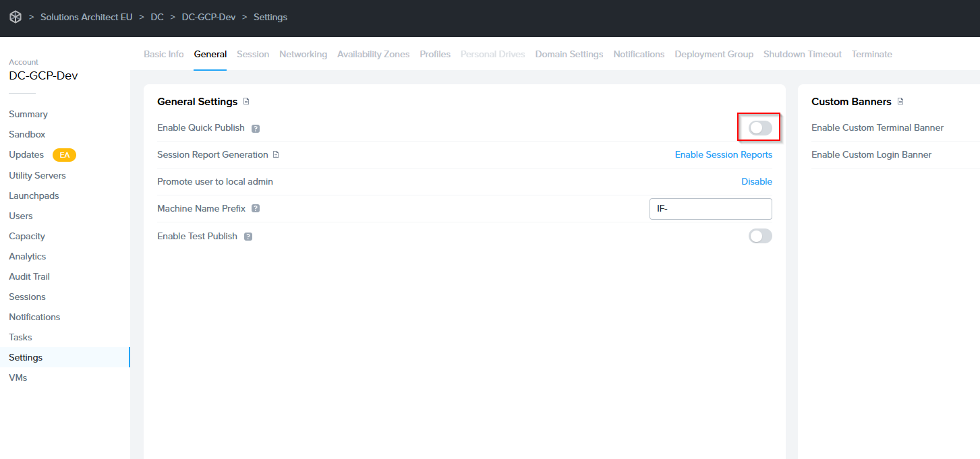The height and width of the screenshot is (459, 980).
Task: Select Audit Trail from the sidebar
Action: point(29,276)
